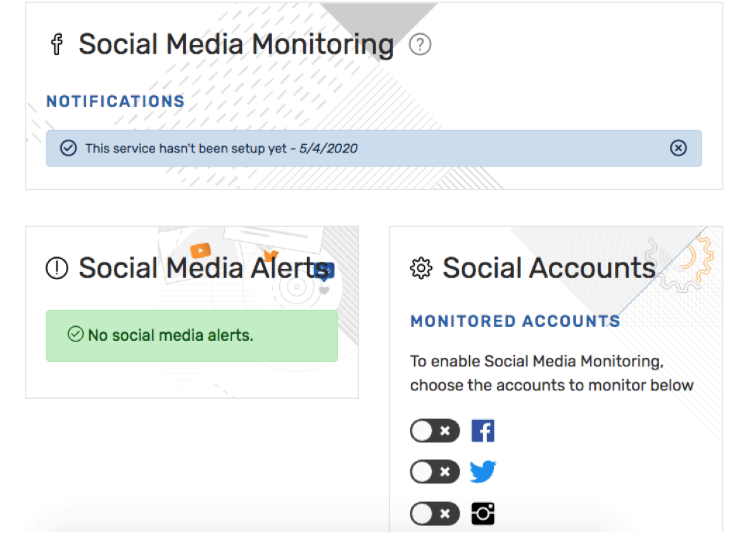Enable monitoring for the Facebook account
The image size is (756, 533).
click(x=435, y=431)
